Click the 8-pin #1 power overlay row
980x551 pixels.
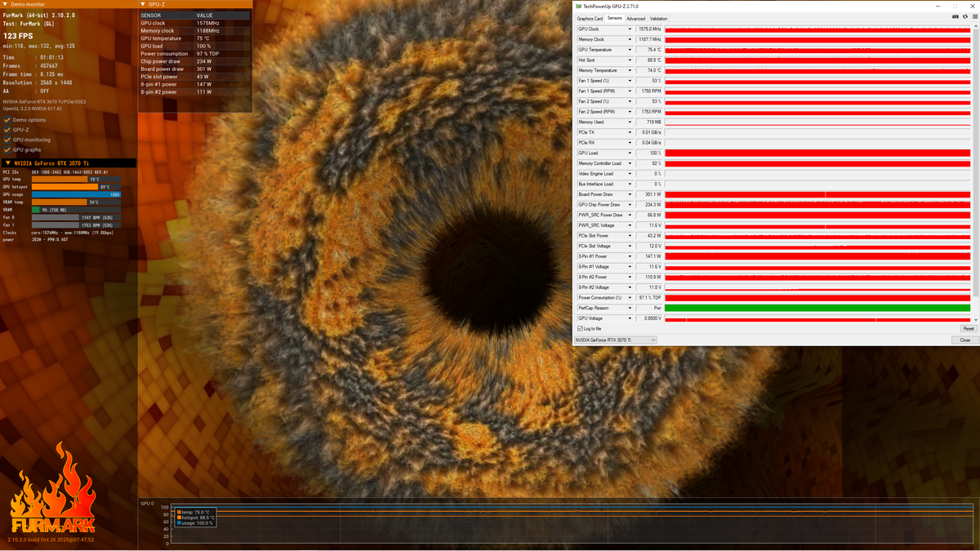pos(194,84)
